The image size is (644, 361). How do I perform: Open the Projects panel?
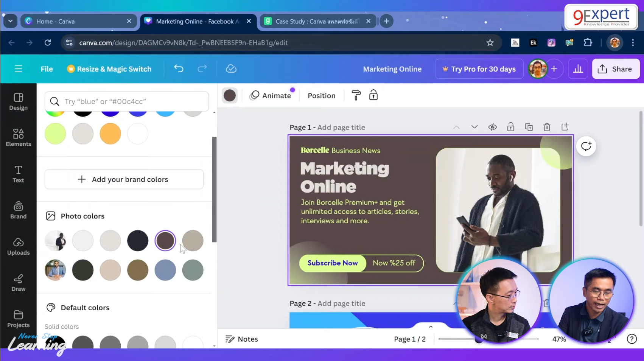[x=18, y=318]
